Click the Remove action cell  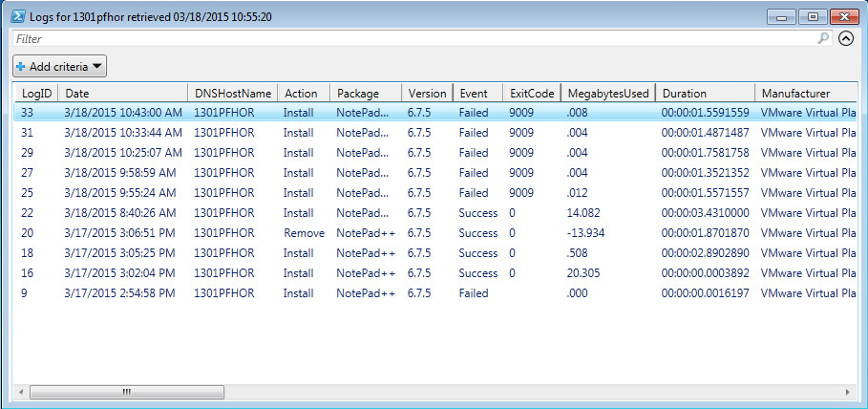point(304,233)
